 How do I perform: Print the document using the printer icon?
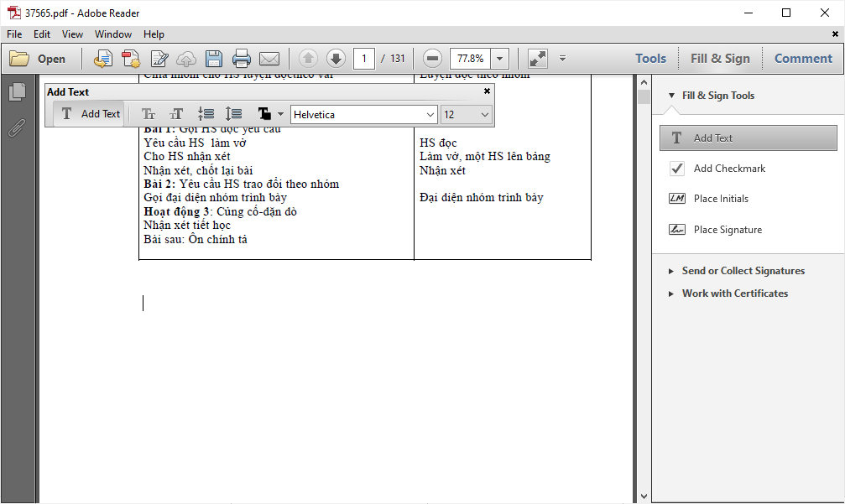(242, 59)
